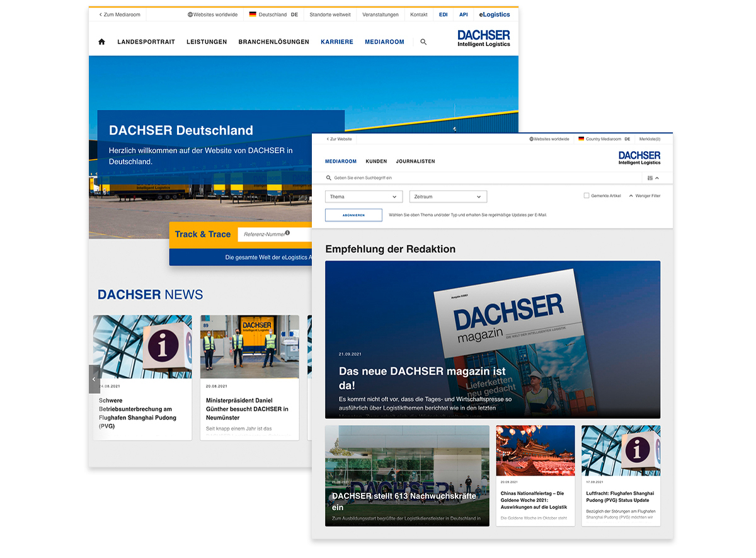The image size is (756, 558).
Task: Click the DACHSER Intelligent Logistics logo on the Deutschland site
Action: click(x=484, y=38)
